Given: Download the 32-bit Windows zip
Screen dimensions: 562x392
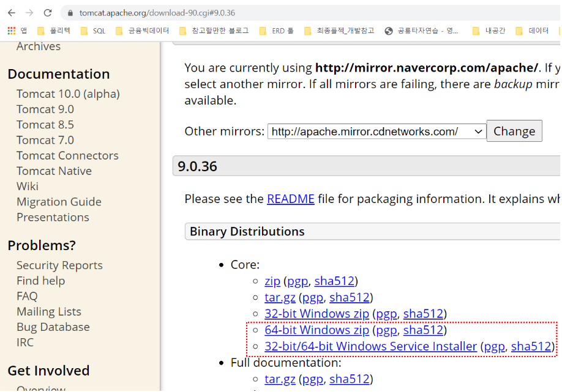Looking at the screenshot, I should 317,314.
